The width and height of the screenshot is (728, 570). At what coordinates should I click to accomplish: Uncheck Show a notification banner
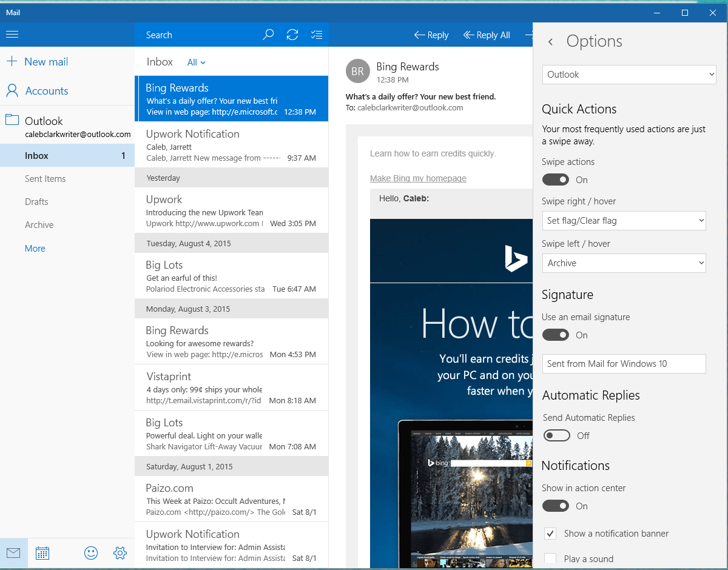550,534
